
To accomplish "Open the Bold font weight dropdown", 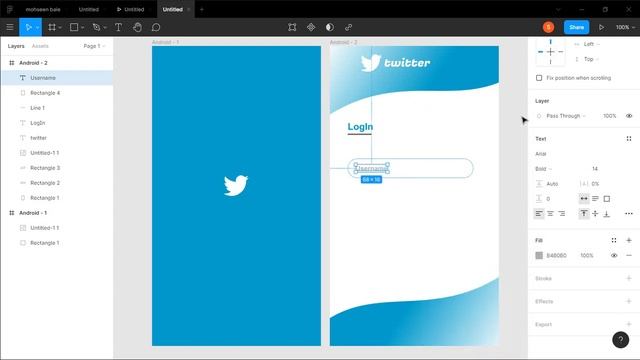I will (x=543, y=169).
